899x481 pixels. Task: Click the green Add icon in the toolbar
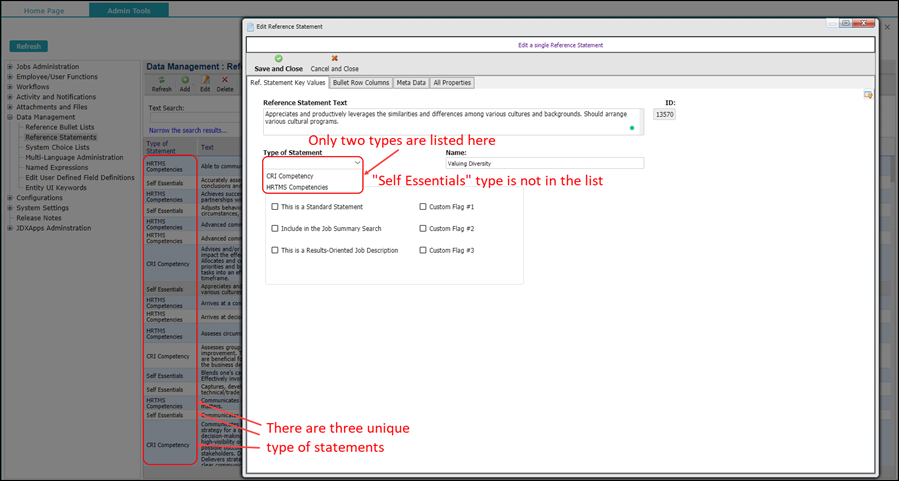click(x=185, y=80)
